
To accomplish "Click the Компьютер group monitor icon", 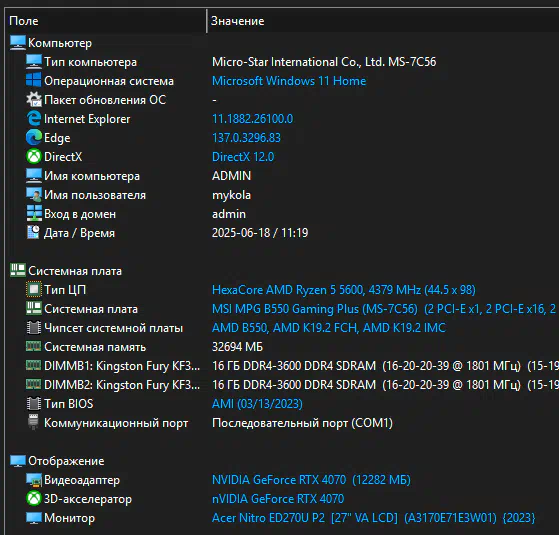I will click(x=17, y=43).
